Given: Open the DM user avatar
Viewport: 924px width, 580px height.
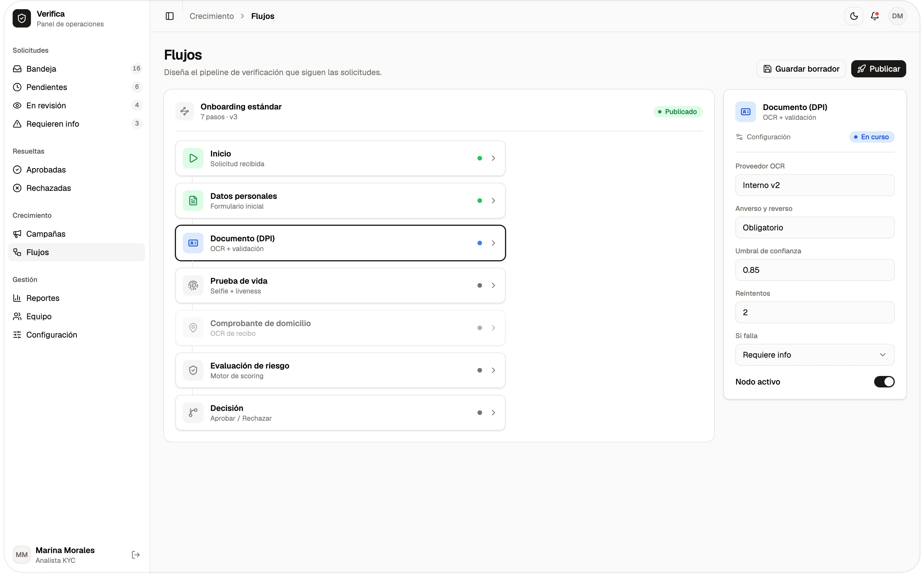Looking at the screenshot, I should click(897, 16).
